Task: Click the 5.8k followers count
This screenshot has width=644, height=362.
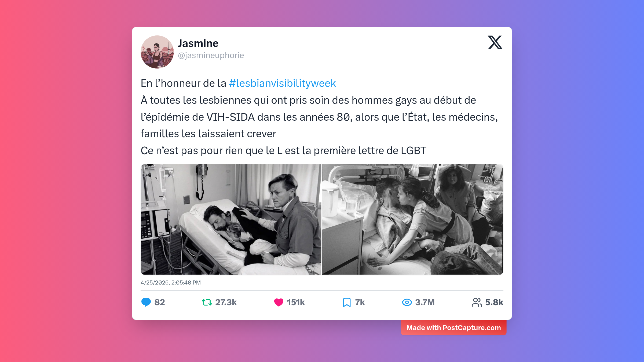Action: (494, 302)
